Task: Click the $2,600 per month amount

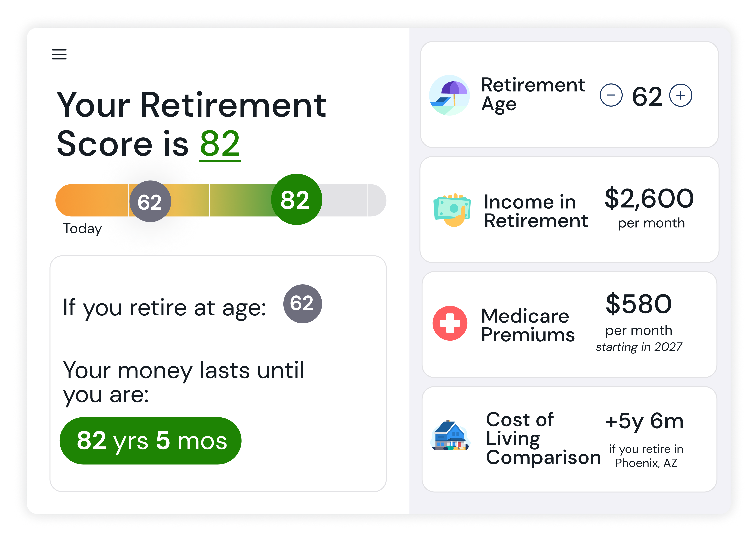Action: pos(649,199)
